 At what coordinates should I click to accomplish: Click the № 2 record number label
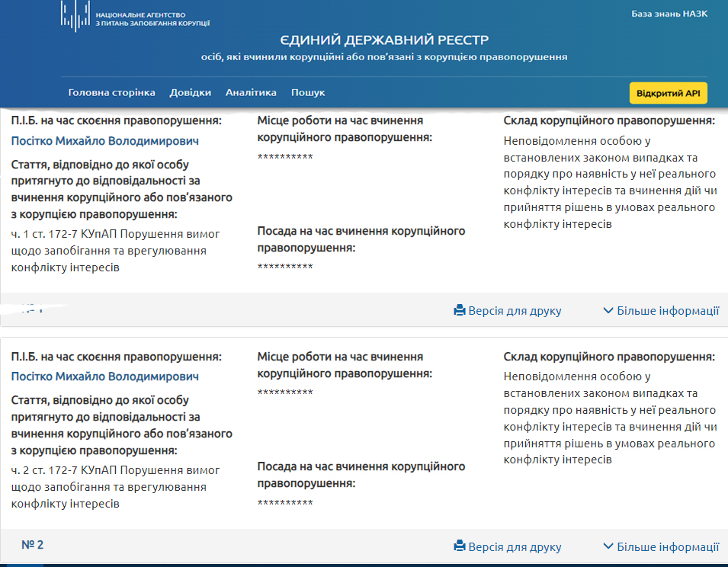[32, 545]
